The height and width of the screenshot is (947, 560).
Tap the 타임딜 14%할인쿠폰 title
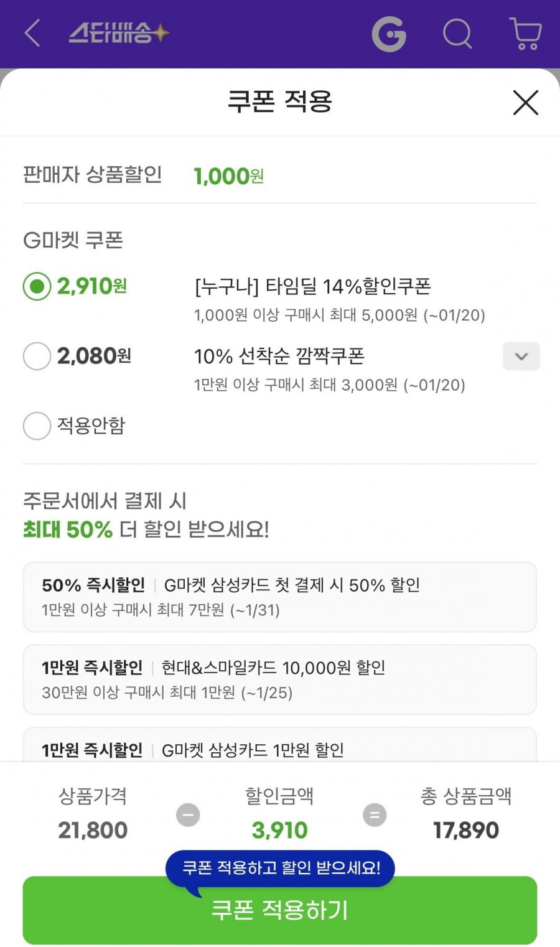coord(312,287)
